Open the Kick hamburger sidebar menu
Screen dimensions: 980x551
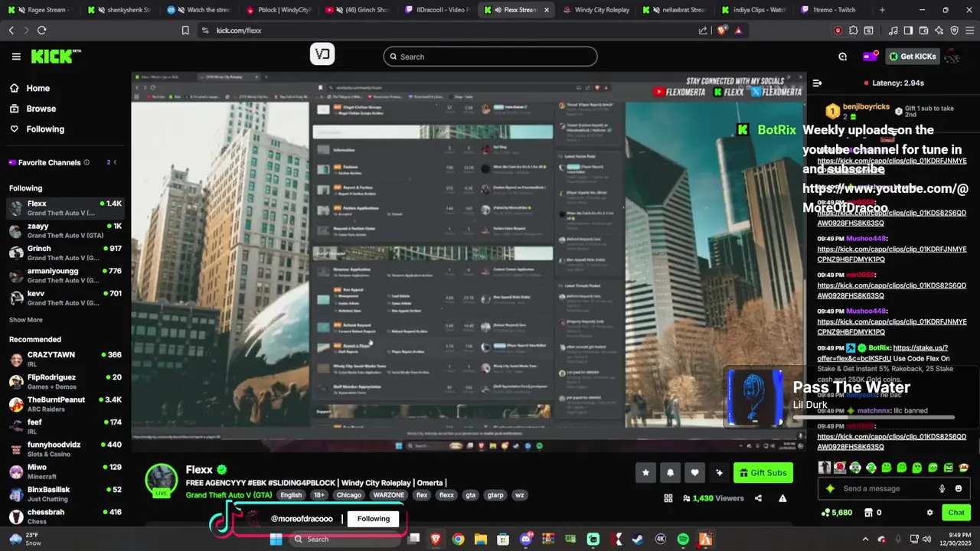click(16, 56)
